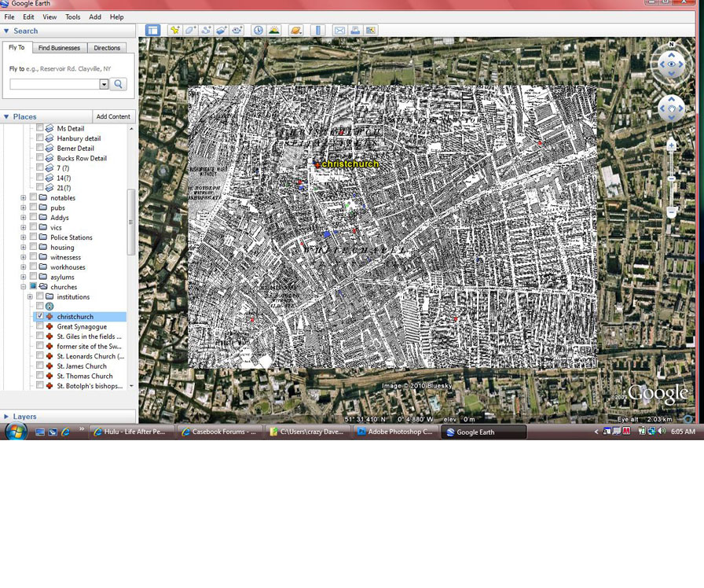Toggle sunlight across the landscape icon
This screenshot has height=588, width=704.
pos(274,31)
